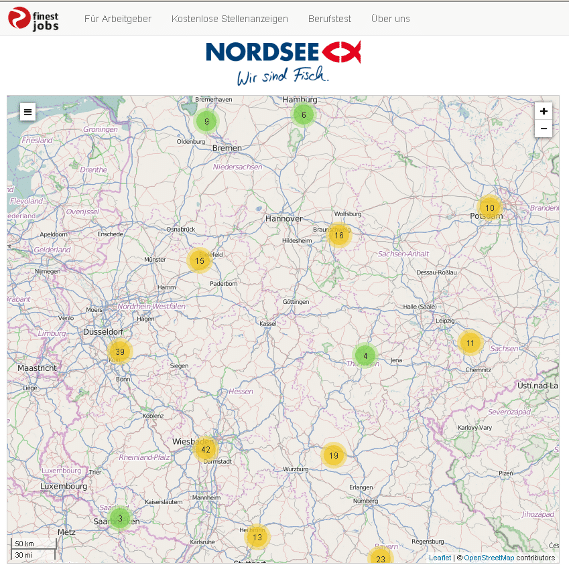This screenshot has height=565, width=569.
Task: Click the NORDSEE Wir sind Fisch banner
Action: (x=283, y=63)
